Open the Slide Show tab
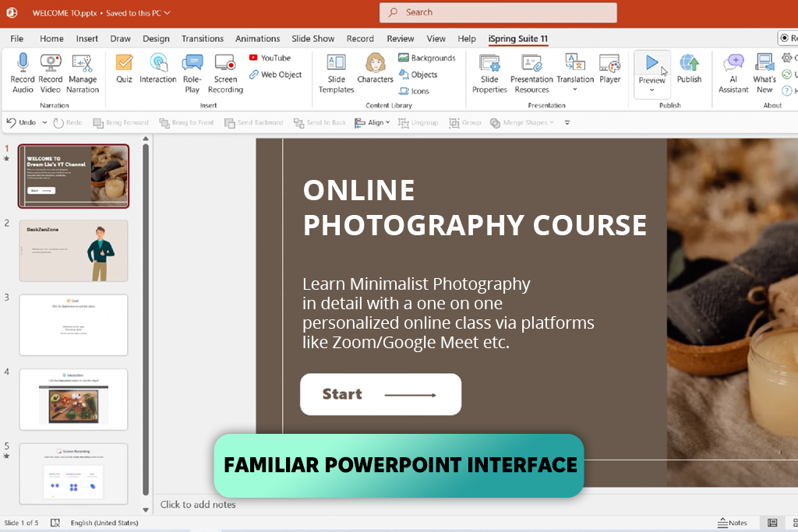This screenshot has height=532, width=798. pyautogui.click(x=312, y=39)
